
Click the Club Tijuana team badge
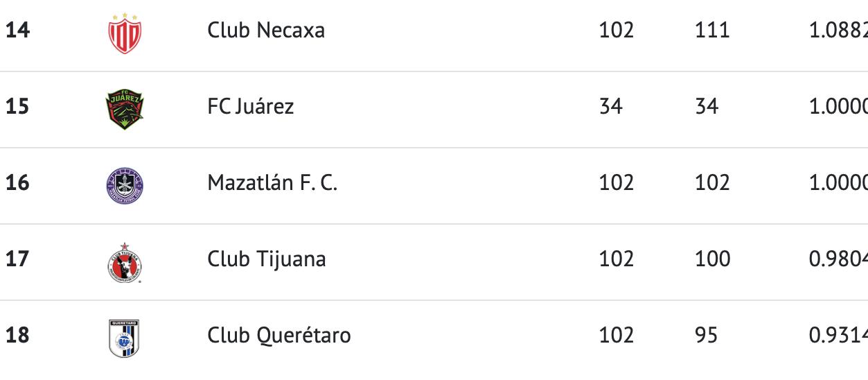click(x=125, y=262)
